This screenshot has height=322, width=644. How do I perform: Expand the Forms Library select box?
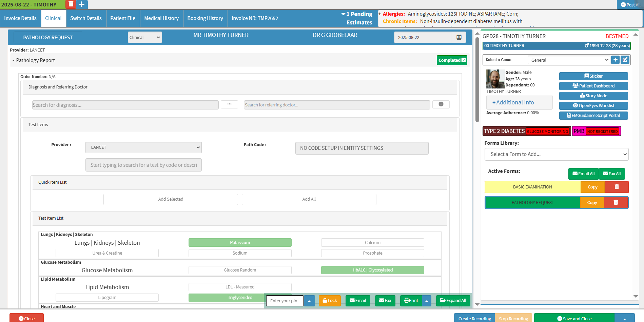click(x=556, y=154)
